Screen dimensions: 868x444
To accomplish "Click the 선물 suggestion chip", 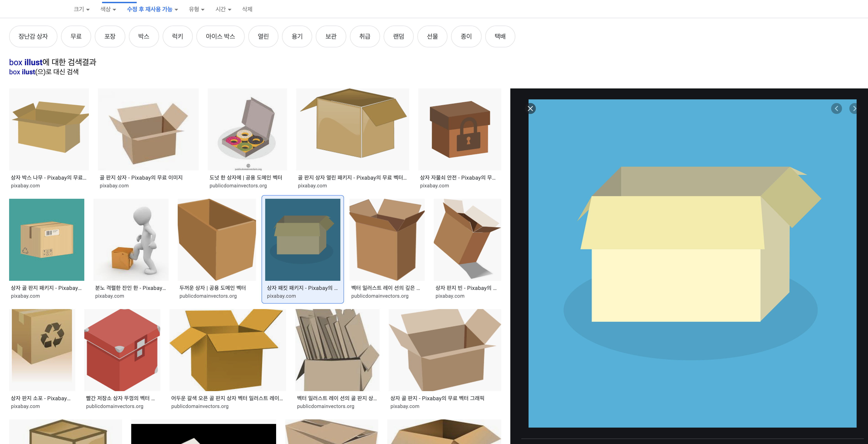I will click(432, 36).
